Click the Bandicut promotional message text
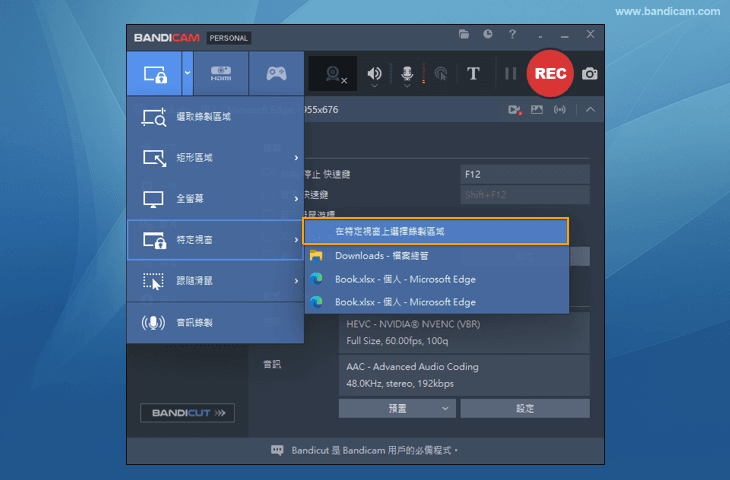Viewport: 730px width, 480px height. coord(374,451)
